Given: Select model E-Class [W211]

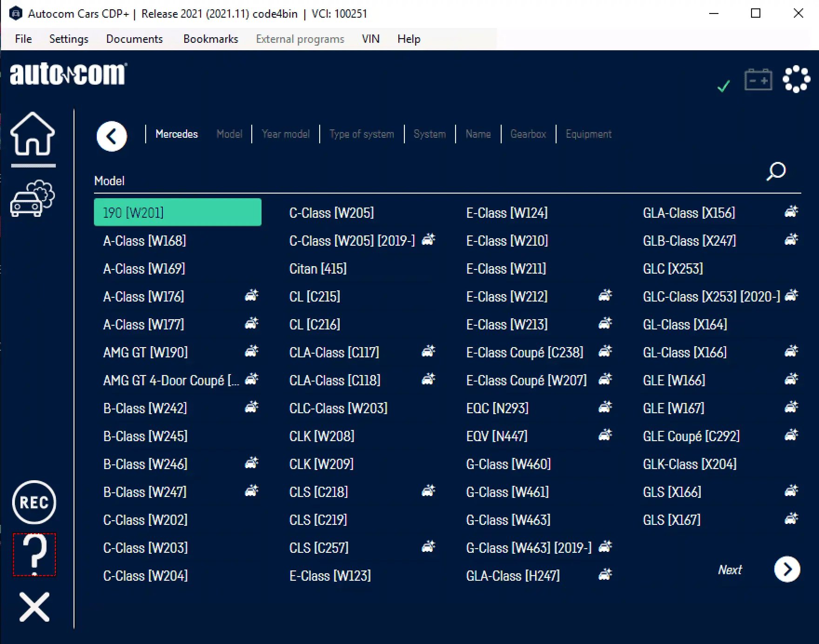Looking at the screenshot, I should pos(506,268).
